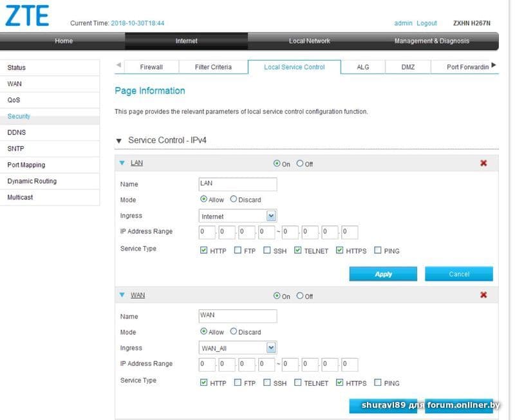Select Allow mode for LAN rule
515x420 pixels.
tap(203, 199)
